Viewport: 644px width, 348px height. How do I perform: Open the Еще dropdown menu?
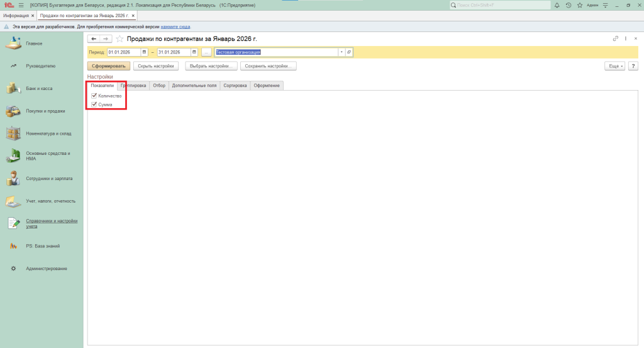pyautogui.click(x=613, y=66)
